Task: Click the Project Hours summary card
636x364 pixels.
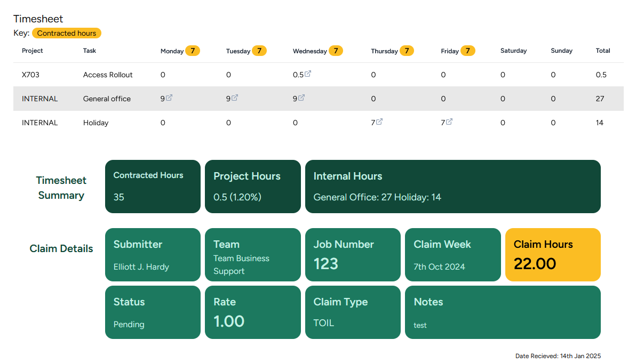Action: pos(253,187)
